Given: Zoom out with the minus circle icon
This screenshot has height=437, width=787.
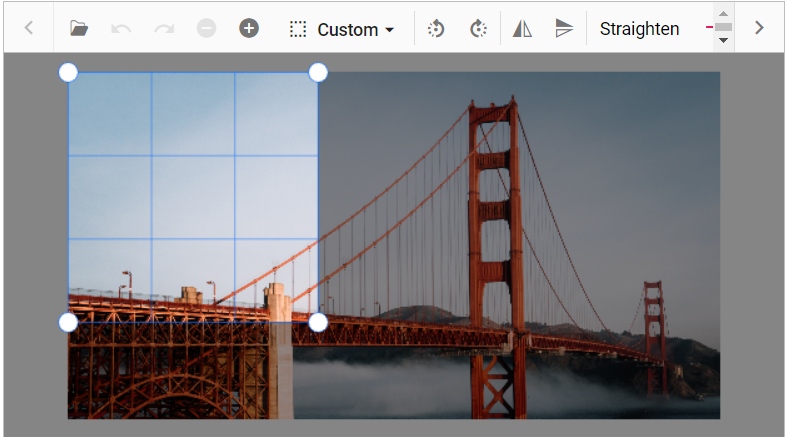Looking at the screenshot, I should (x=206, y=29).
